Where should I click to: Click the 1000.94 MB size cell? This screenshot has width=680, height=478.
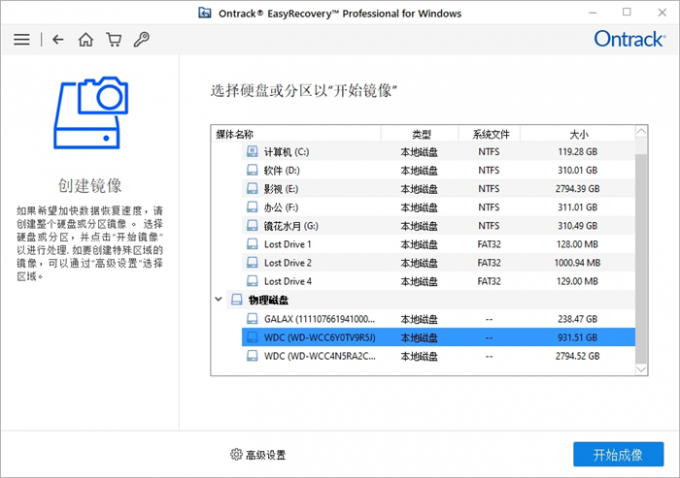pos(577,263)
